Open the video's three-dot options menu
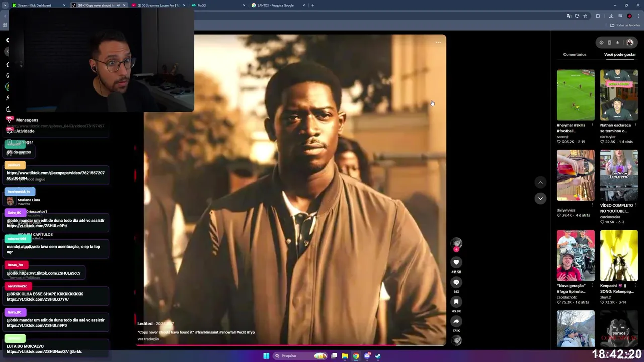The height and width of the screenshot is (362, 644). (438, 42)
